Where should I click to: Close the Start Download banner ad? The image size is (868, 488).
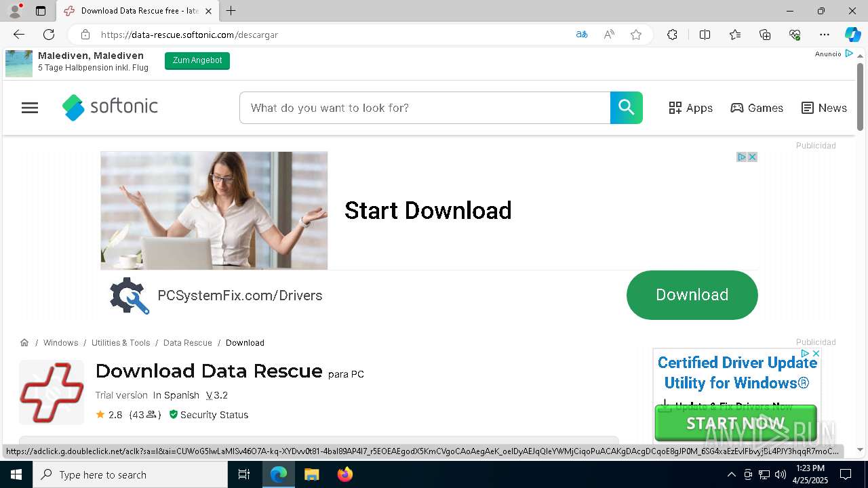pyautogui.click(x=752, y=157)
